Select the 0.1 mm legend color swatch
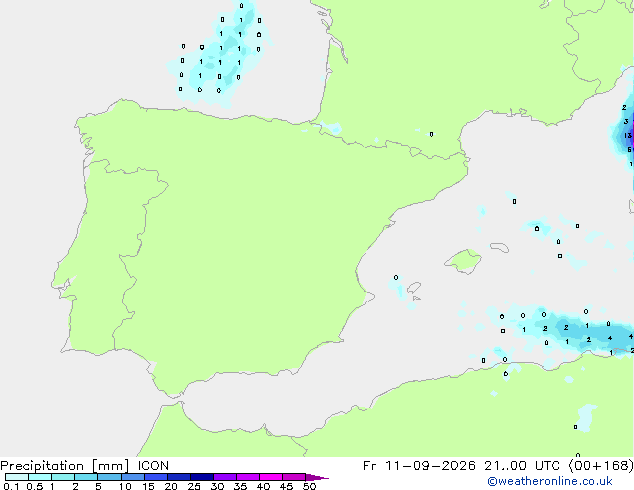 (17, 477)
